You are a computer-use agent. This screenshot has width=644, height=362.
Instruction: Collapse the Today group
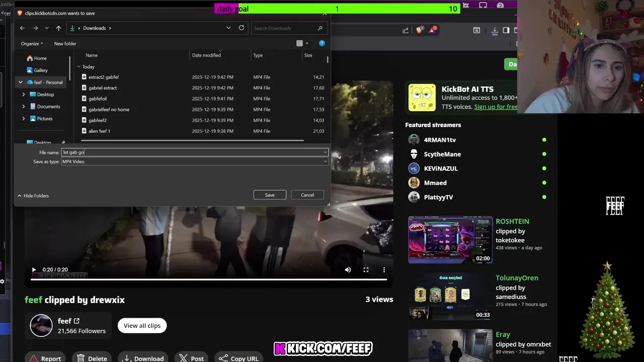click(x=79, y=66)
